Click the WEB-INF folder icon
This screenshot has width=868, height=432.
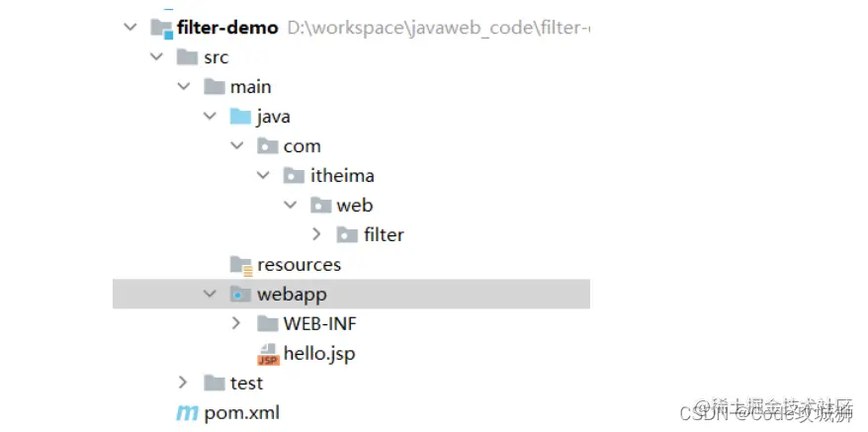click(268, 323)
